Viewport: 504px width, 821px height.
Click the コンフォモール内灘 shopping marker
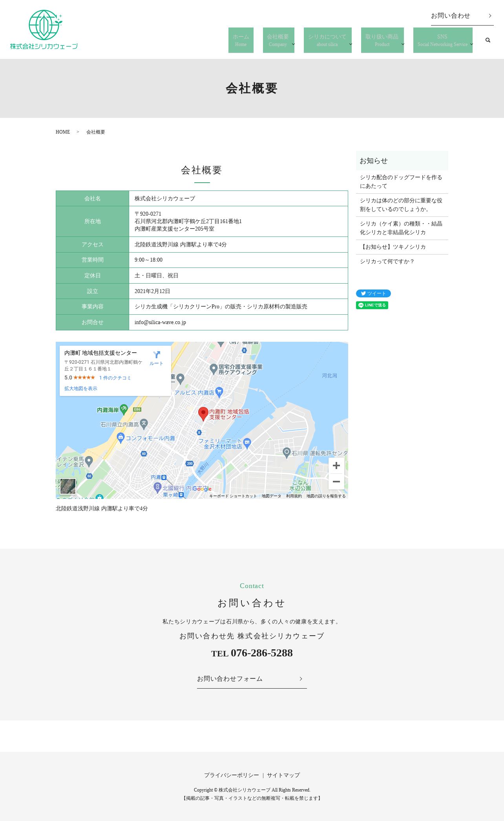coord(121,438)
